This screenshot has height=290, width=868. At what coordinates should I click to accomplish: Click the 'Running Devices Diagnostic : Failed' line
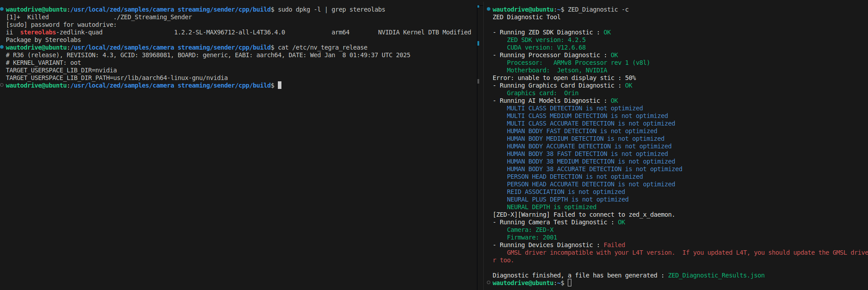(559, 245)
